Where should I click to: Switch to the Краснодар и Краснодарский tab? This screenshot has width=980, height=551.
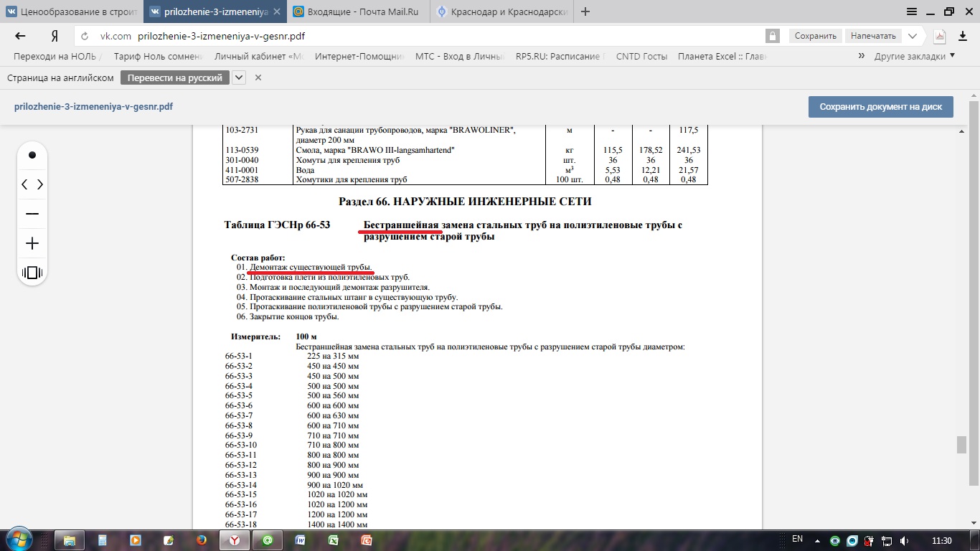pyautogui.click(x=501, y=11)
